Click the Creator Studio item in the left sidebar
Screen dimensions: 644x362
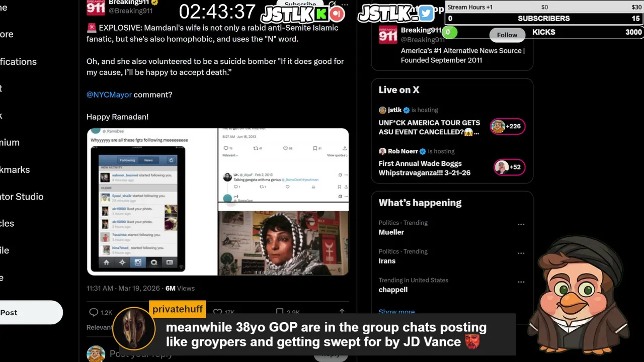point(22,197)
